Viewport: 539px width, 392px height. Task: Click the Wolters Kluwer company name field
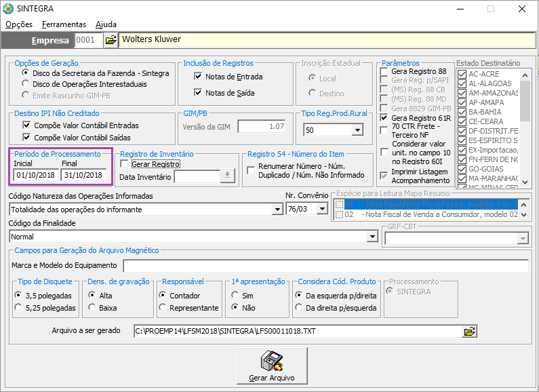pyautogui.click(x=327, y=40)
